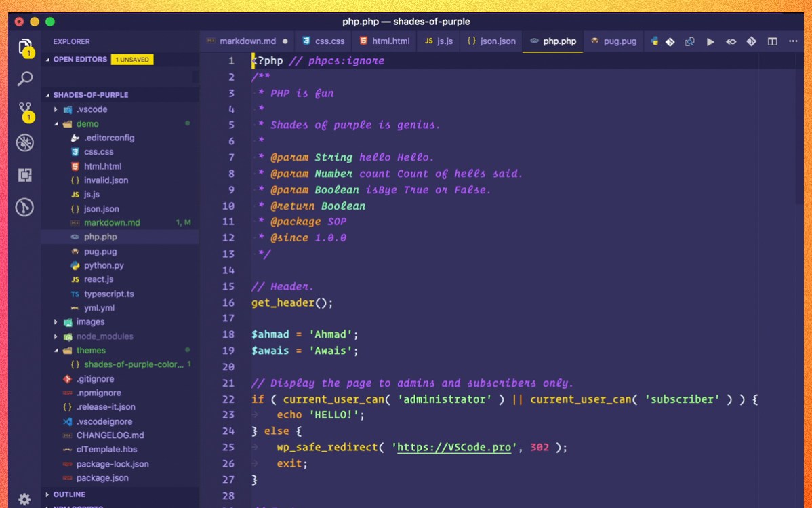The image size is (812, 508).
Task: Click the '@since 1.0.0' comment line
Action: click(308, 238)
